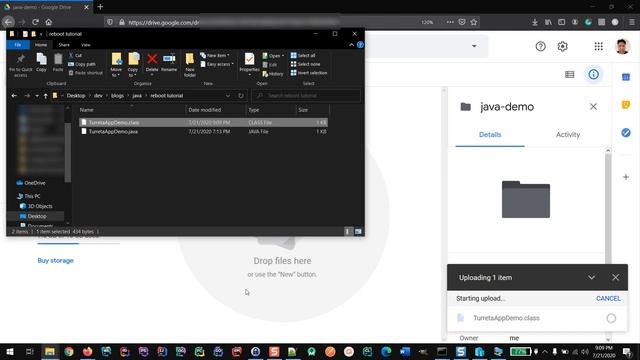The height and width of the screenshot is (360, 640).
Task: Click Invert selection in the ribbon
Action: [x=309, y=73]
